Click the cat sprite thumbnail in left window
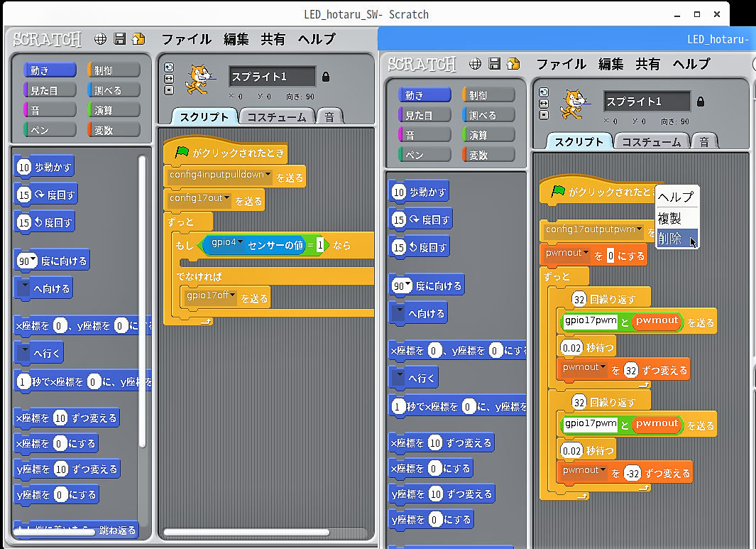The image size is (756, 549). tap(199, 80)
